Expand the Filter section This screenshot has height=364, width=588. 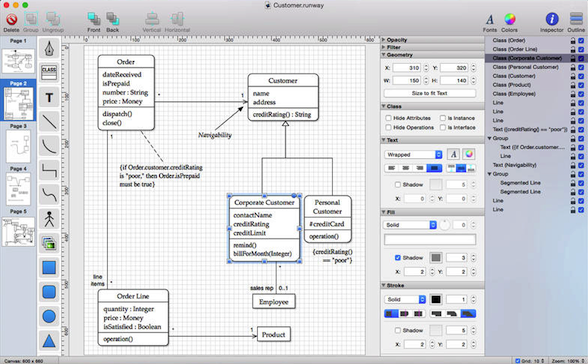pos(384,47)
